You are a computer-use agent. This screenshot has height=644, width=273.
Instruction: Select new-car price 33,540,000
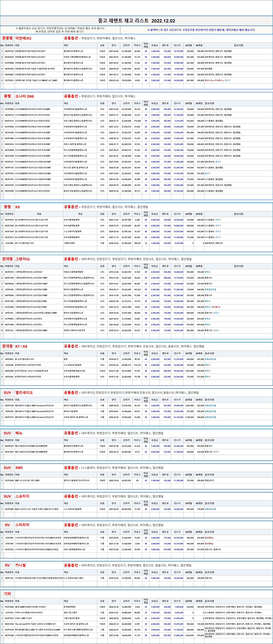126,549
